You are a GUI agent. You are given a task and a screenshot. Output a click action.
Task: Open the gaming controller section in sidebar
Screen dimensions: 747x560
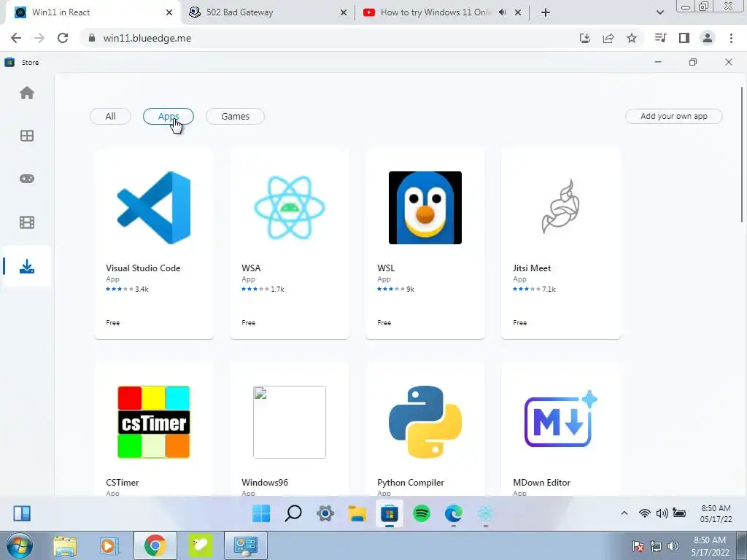27,179
